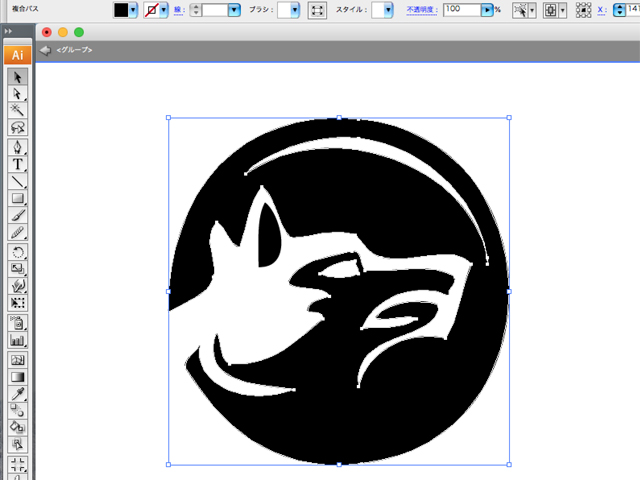Exit isolation mode with the back arrow
The width and height of the screenshot is (640, 480).
[45, 50]
